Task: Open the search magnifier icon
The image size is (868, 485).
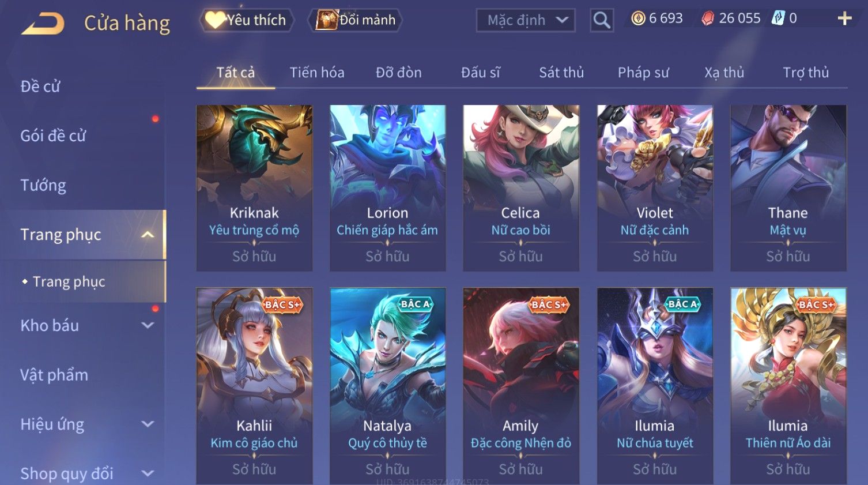Action: point(601,21)
